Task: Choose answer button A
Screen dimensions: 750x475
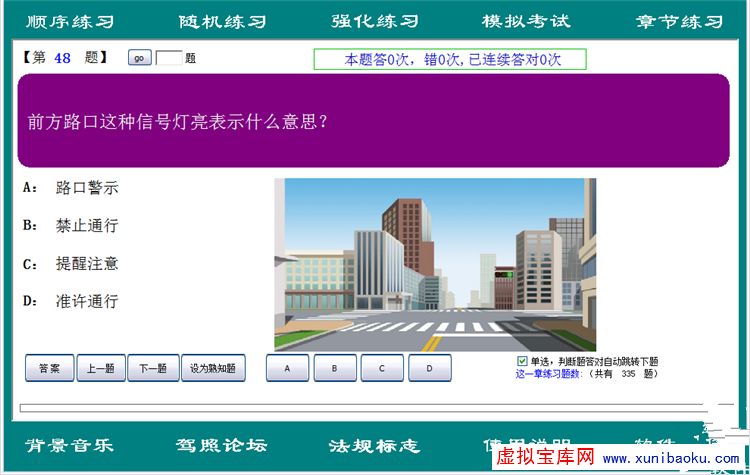Action: point(287,368)
